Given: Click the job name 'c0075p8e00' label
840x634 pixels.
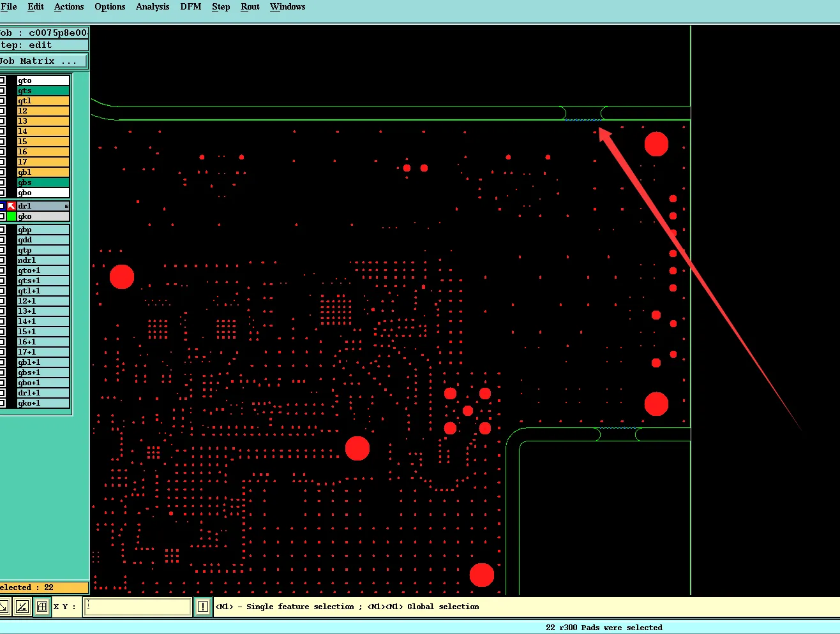Looking at the screenshot, I should coord(58,33).
